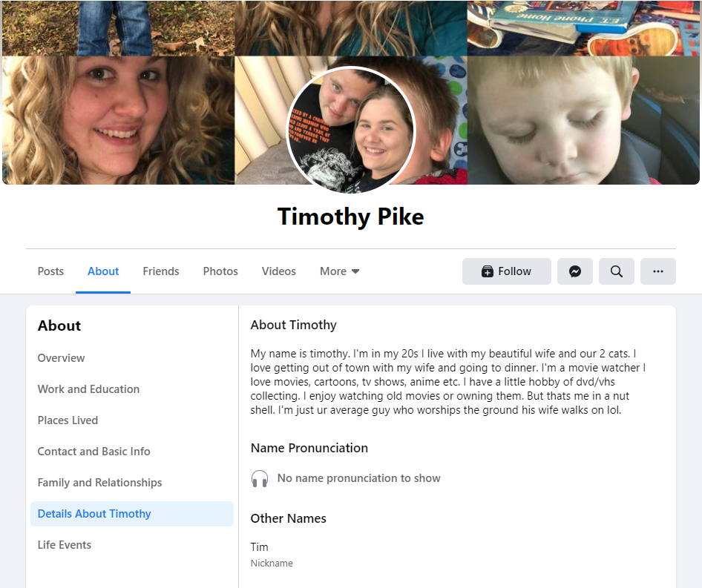The width and height of the screenshot is (702, 588).
Task: Click the circular profile picture
Action: (351, 131)
